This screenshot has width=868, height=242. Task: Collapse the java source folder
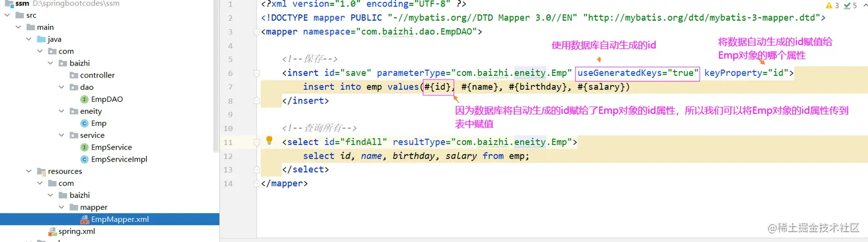pyautogui.click(x=29, y=39)
